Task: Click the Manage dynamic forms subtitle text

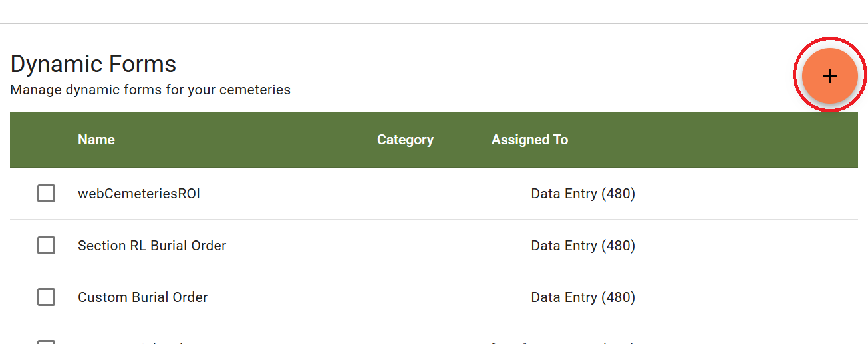Action: (150, 90)
